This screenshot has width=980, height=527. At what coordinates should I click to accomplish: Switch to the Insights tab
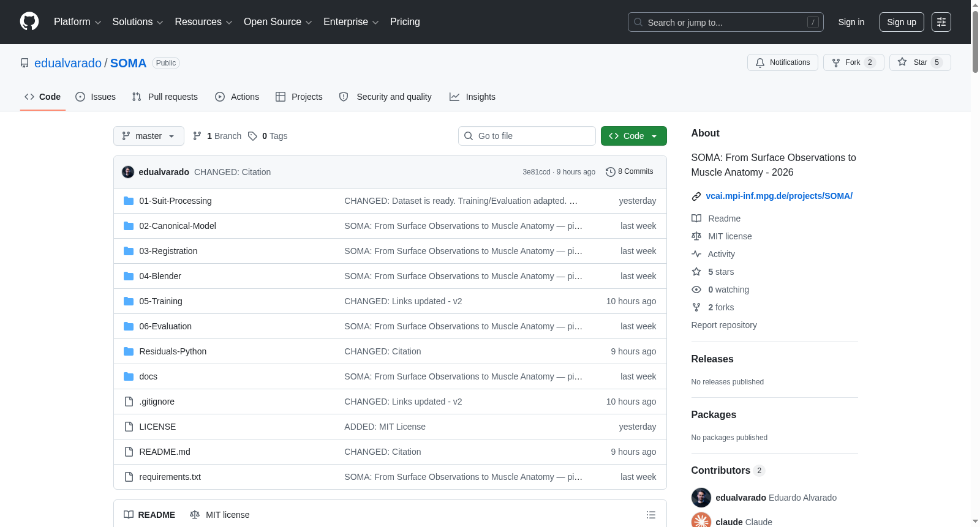click(x=472, y=97)
